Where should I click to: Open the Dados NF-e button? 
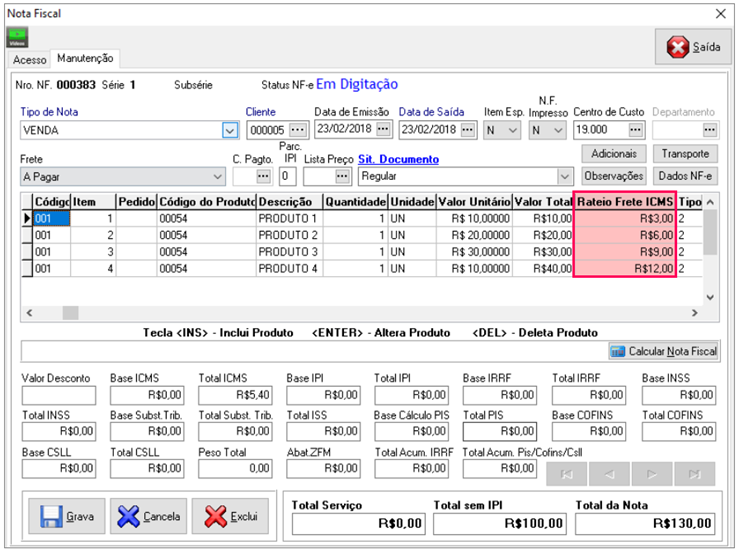[x=685, y=176]
